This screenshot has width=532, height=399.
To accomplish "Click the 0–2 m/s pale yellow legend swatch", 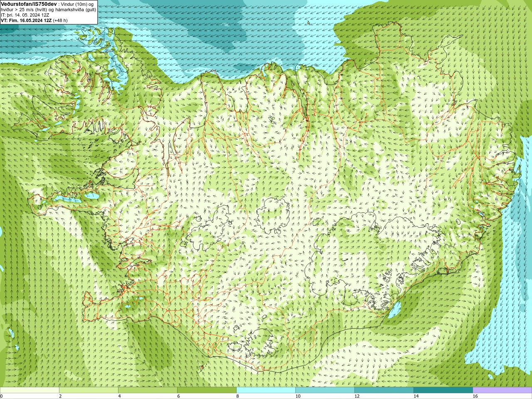I will coord(30,390).
